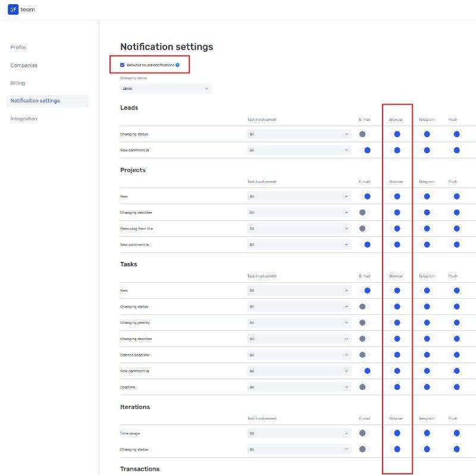Image resolution: width=476 pixels, height=475 pixels.
Task: Click the info icon beside Browser sound notifications
Action: tap(177, 65)
